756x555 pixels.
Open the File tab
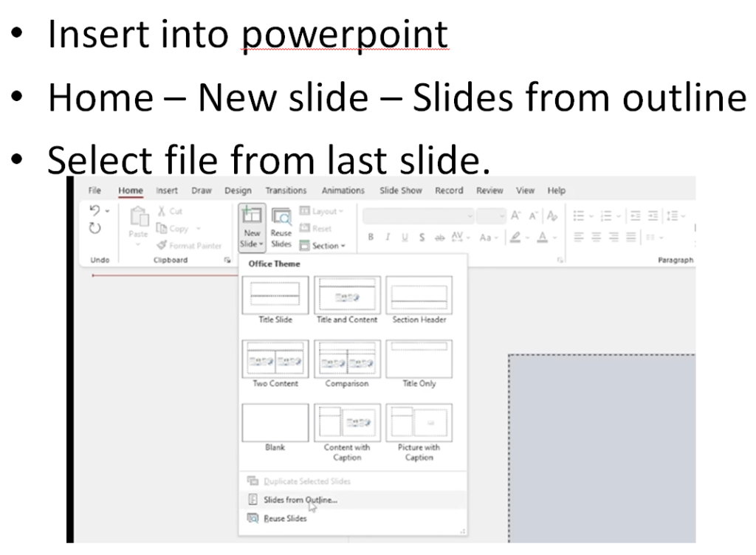click(94, 190)
